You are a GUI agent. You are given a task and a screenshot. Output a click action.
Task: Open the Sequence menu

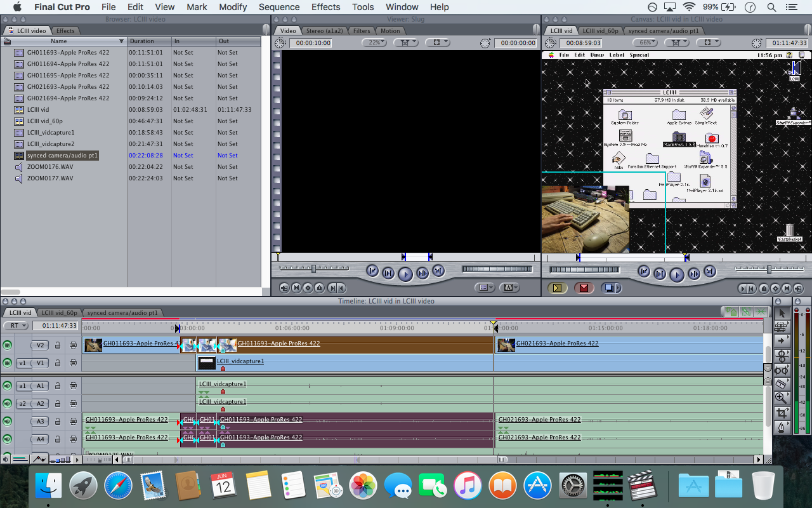(x=278, y=7)
